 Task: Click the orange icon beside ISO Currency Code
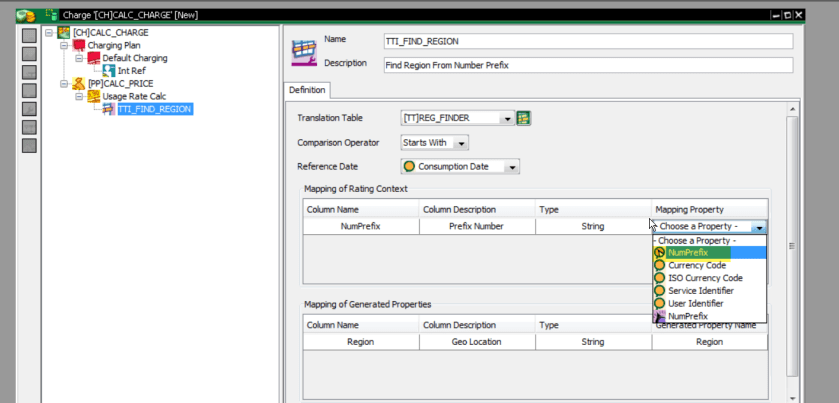(x=660, y=278)
